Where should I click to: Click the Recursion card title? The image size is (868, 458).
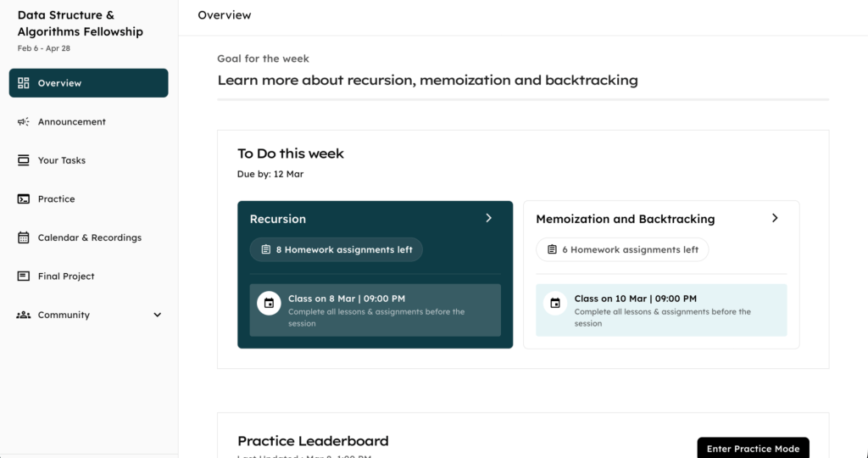pyautogui.click(x=278, y=219)
